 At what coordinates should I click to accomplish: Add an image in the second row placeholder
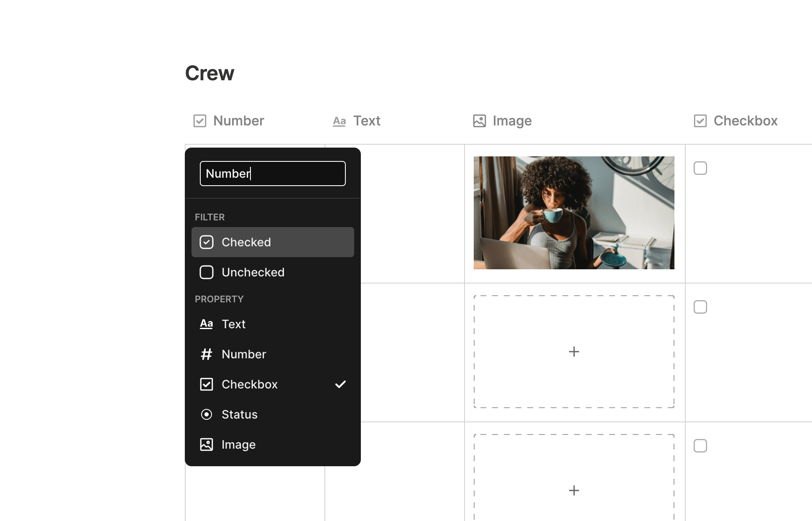click(574, 352)
